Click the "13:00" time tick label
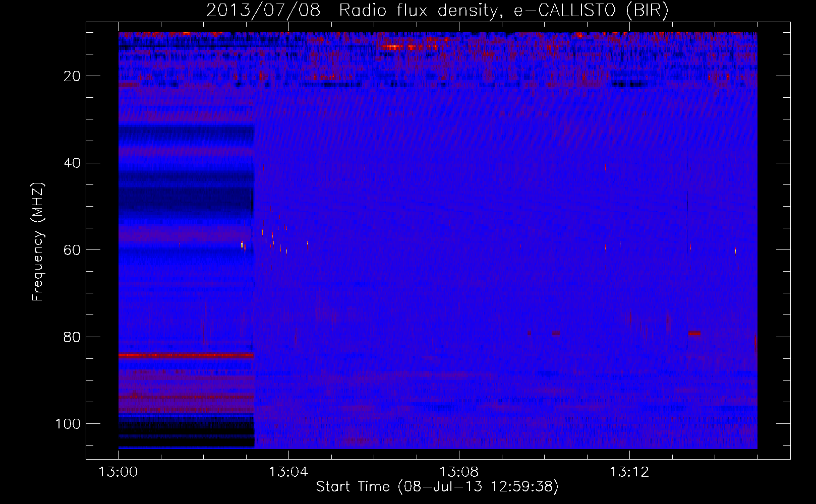The image size is (816, 504). [x=119, y=472]
